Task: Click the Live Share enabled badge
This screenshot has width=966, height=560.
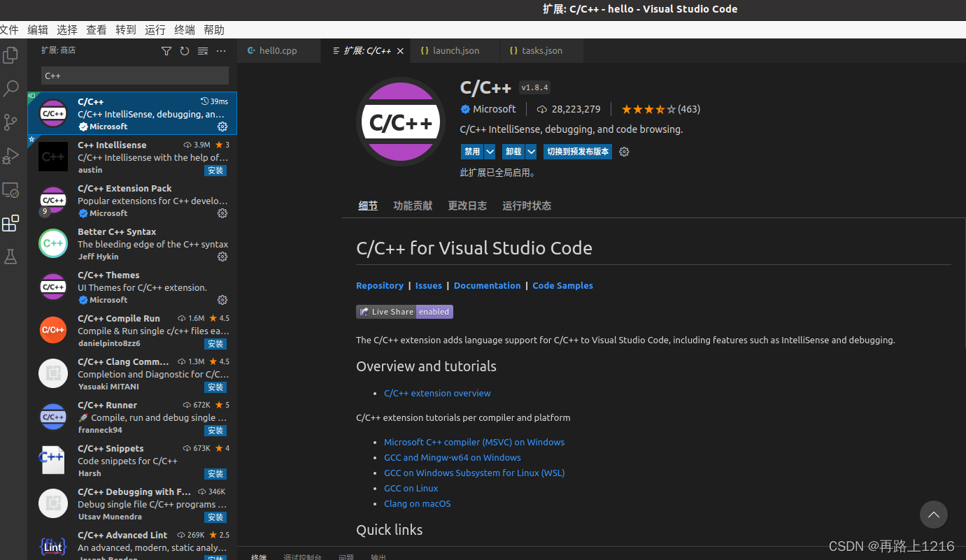Action: click(x=404, y=312)
